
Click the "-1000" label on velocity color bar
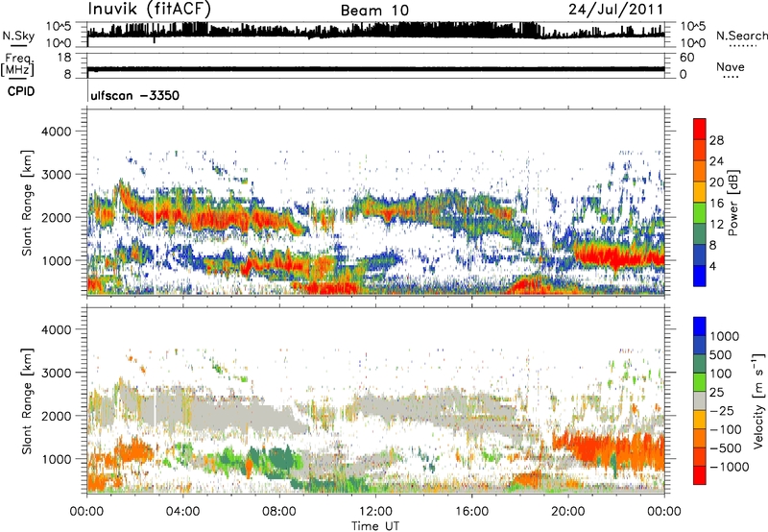pos(730,467)
